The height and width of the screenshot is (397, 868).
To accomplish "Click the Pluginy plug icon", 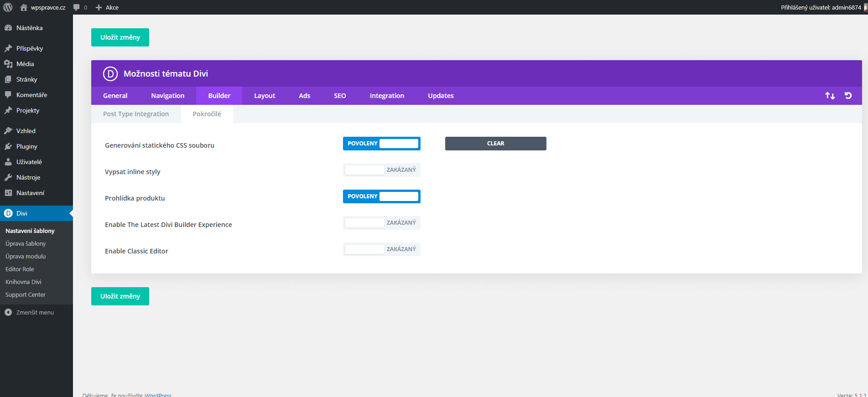I will [8, 146].
